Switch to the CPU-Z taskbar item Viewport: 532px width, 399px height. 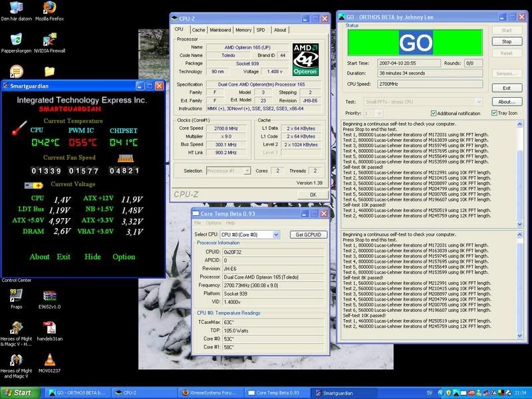pos(144,393)
